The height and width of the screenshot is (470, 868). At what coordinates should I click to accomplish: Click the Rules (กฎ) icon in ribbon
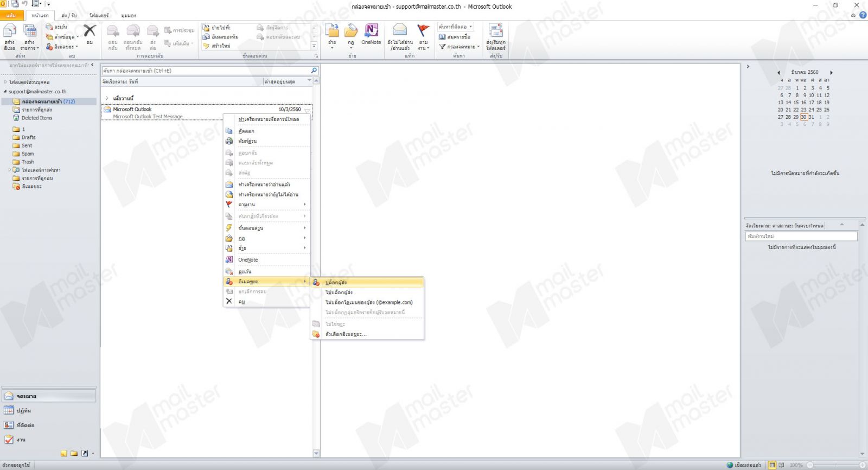(351, 31)
